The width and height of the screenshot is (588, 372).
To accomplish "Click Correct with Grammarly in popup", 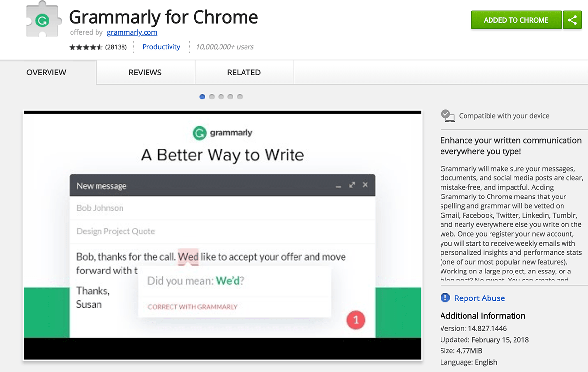I will coord(193,307).
